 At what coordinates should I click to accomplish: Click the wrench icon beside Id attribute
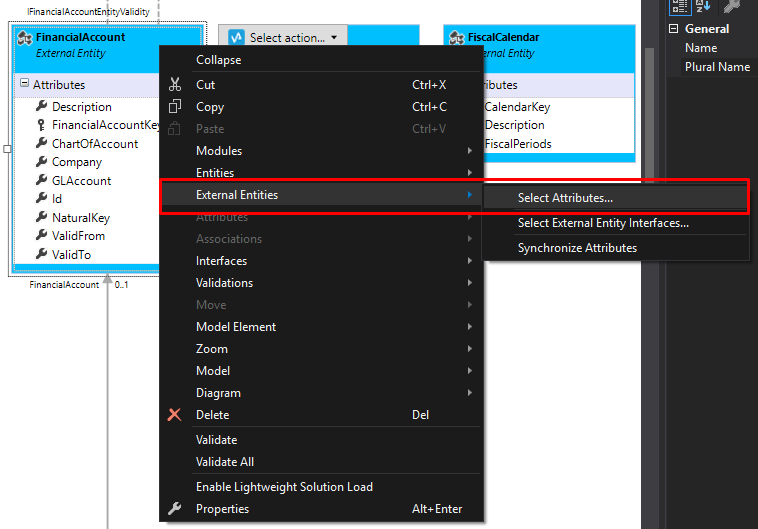point(42,198)
